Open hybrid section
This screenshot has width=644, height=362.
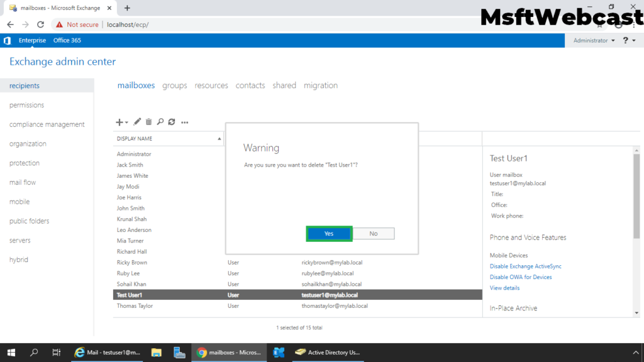19,260
